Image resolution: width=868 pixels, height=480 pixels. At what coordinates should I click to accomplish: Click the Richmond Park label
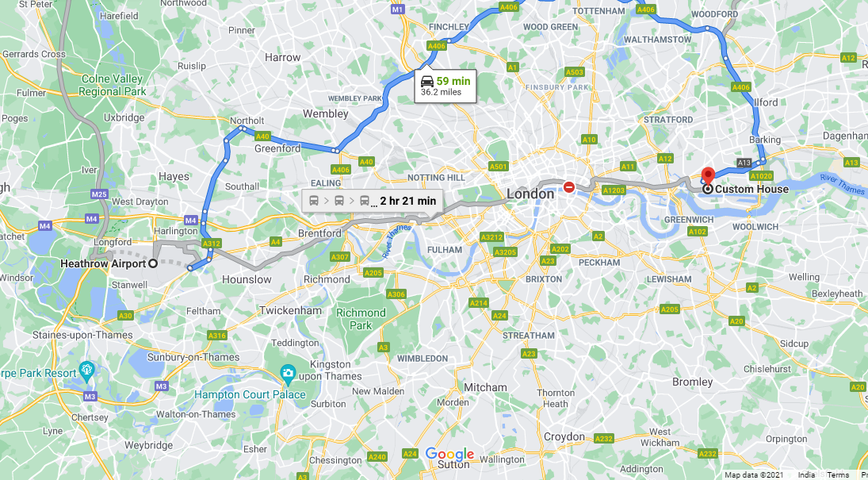click(361, 319)
